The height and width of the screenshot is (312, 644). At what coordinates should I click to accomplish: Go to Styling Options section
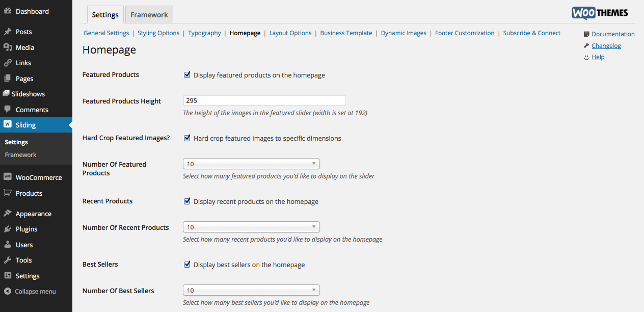click(x=158, y=33)
